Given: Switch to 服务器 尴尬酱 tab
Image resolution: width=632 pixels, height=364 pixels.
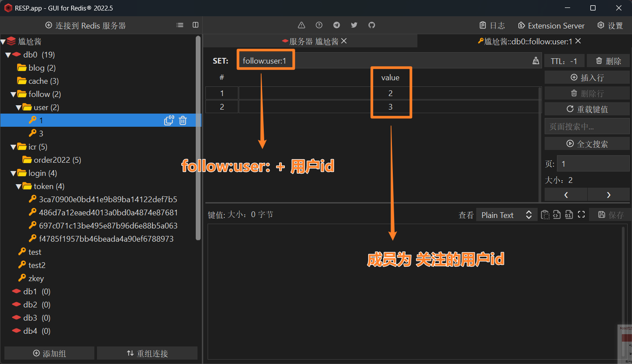Looking at the screenshot, I should pyautogui.click(x=310, y=41).
